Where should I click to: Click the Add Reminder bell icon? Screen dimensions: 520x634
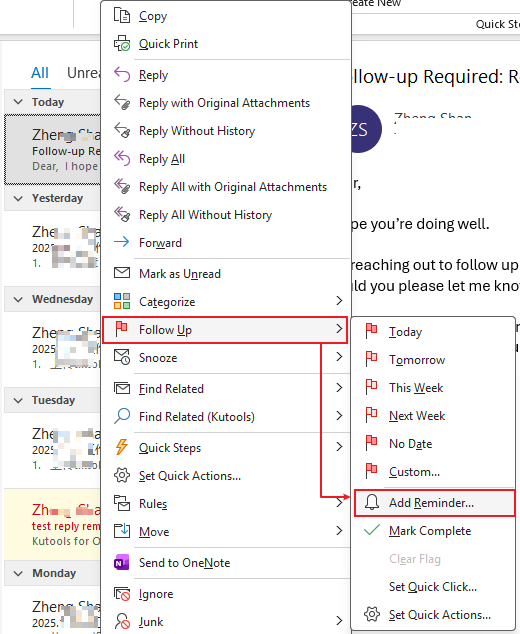(372, 502)
